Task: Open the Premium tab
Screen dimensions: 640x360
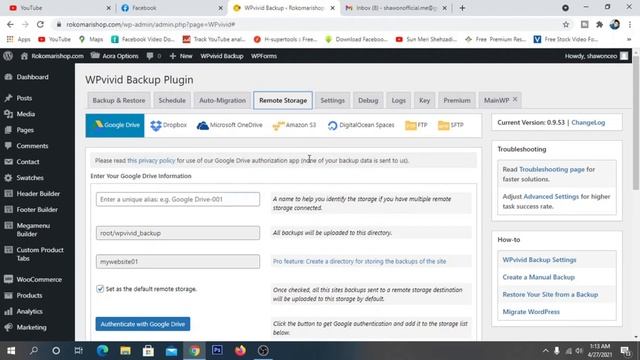Action: click(x=457, y=100)
